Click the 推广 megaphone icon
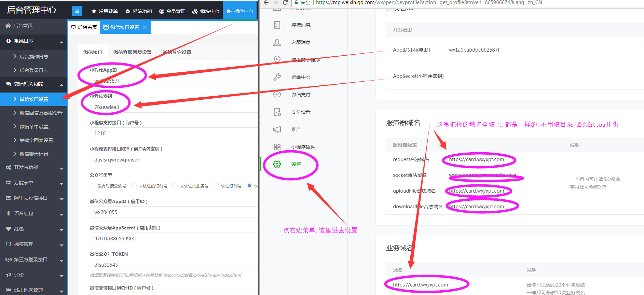 [277, 129]
